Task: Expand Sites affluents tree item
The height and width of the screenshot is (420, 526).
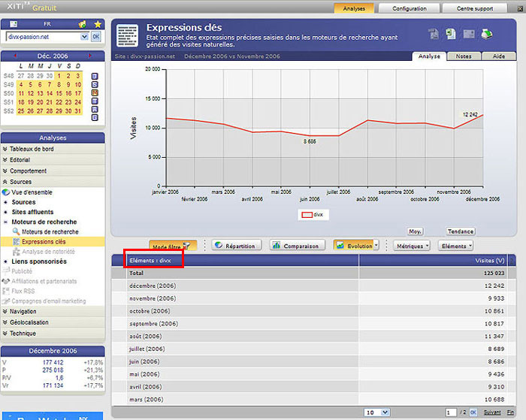Action: click(x=5, y=212)
